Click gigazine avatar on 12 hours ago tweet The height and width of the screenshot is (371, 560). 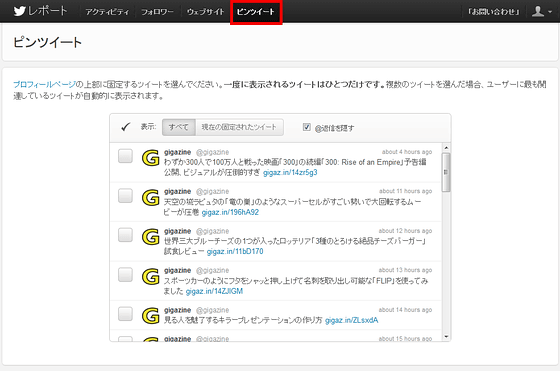coord(150,237)
